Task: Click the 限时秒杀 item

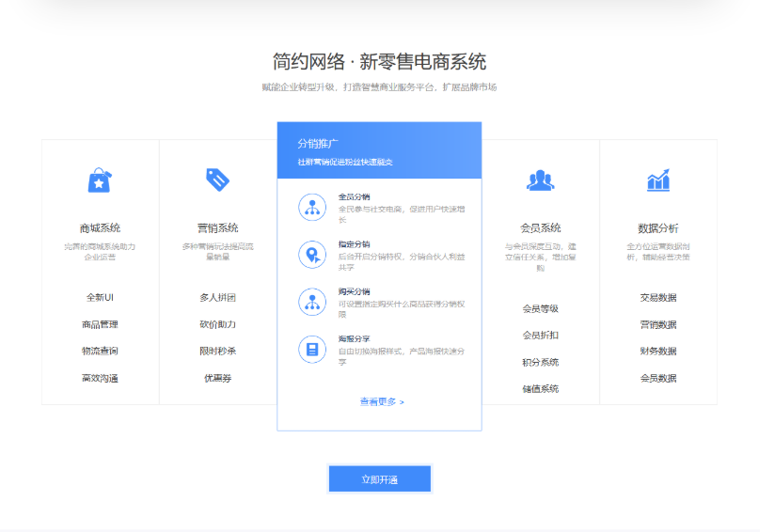Action: click(x=217, y=351)
